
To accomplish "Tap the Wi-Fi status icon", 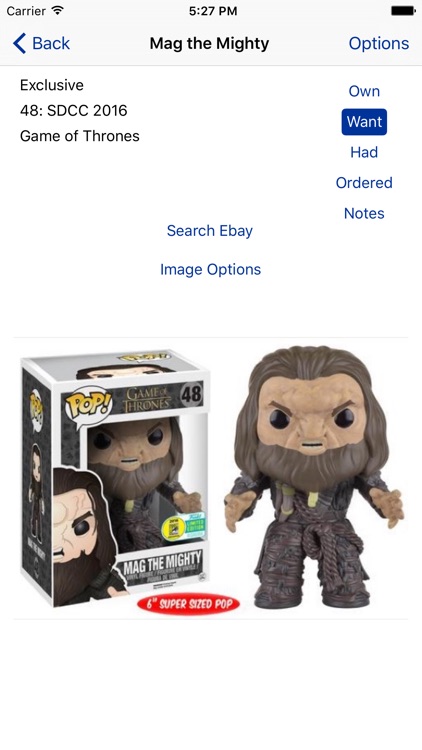I will click(58, 11).
